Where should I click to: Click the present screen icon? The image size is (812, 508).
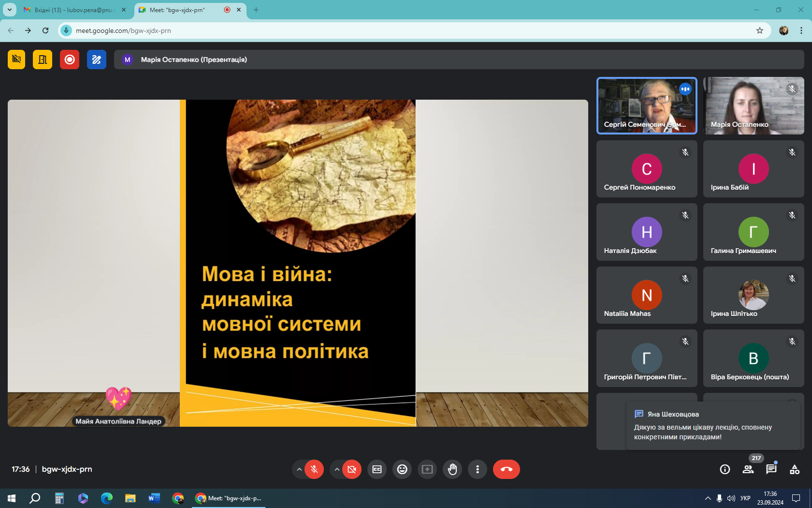coord(427,469)
